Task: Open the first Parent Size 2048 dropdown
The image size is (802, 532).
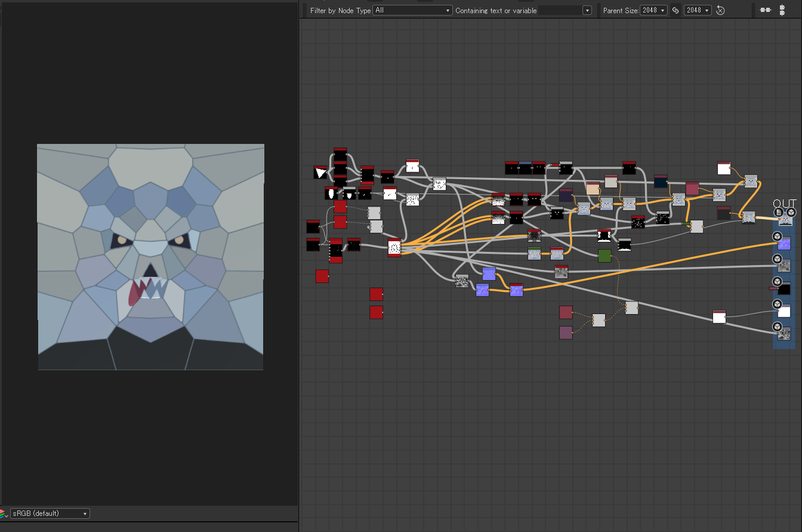Action: pos(653,10)
